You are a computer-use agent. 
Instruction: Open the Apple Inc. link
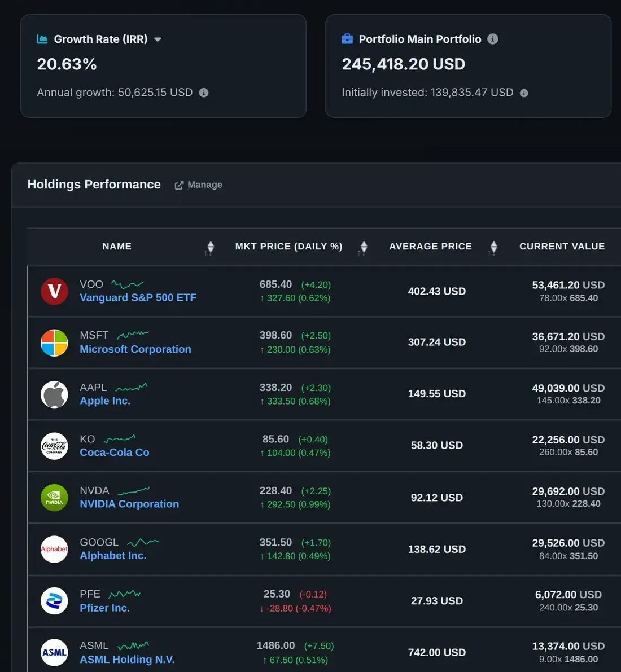pyautogui.click(x=105, y=401)
